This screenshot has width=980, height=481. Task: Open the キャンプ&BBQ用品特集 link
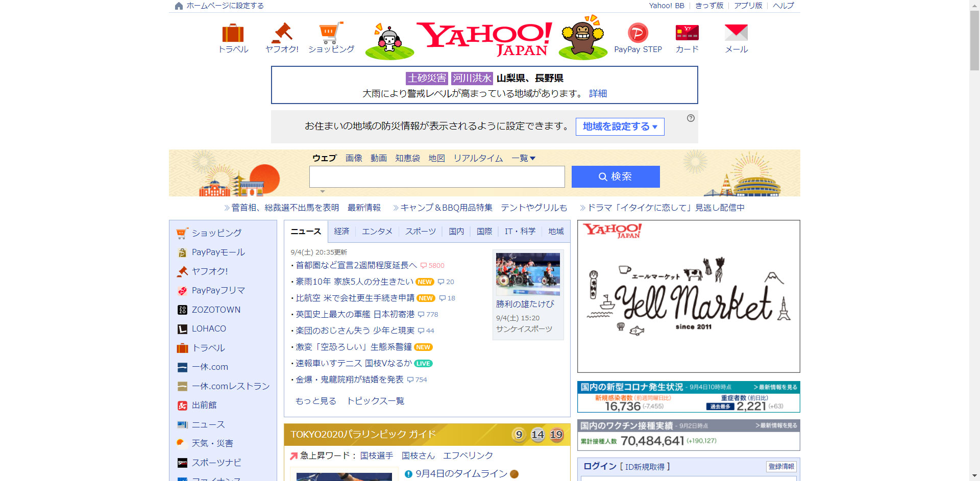pos(446,208)
